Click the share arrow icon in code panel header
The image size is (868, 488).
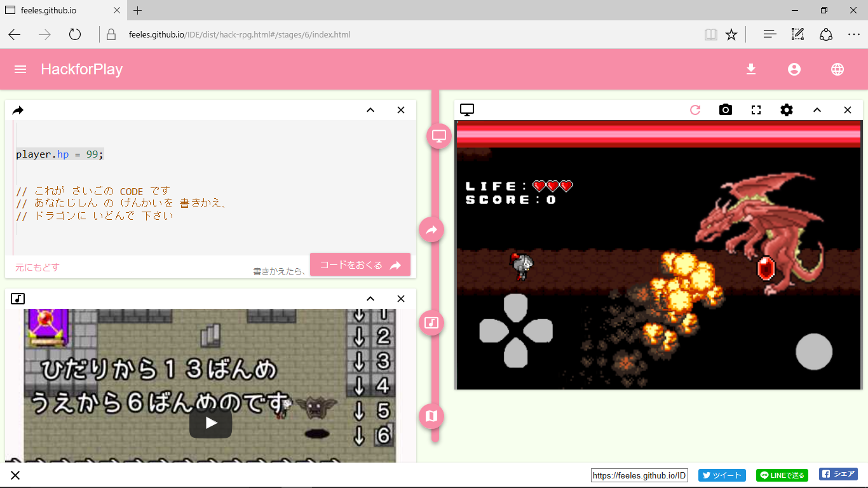[x=18, y=110]
